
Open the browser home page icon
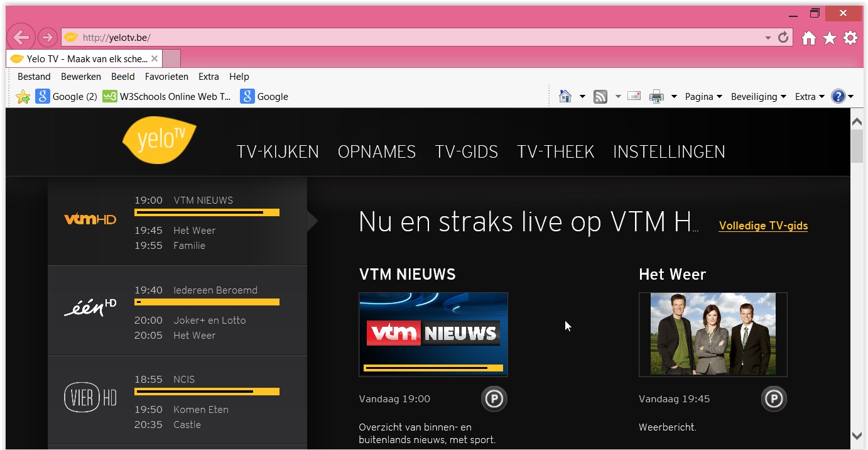(809, 38)
